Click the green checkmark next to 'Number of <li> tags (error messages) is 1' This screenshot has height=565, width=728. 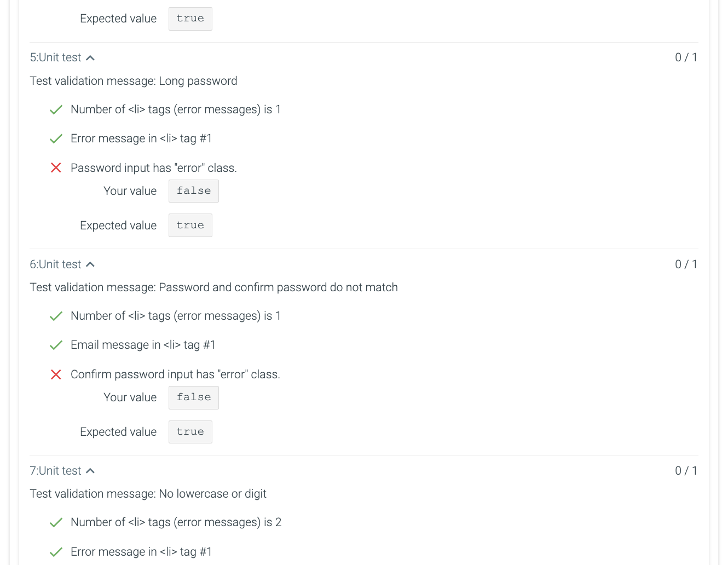(56, 109)
